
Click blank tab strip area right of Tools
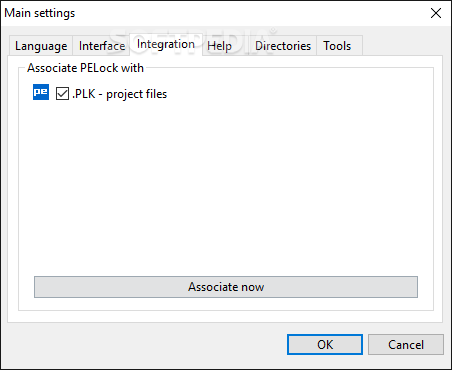pyautogui.click(x=402, y=45)
